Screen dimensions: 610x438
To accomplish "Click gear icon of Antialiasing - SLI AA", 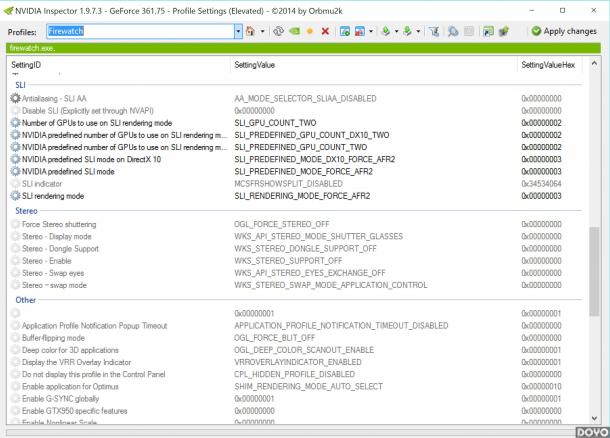I will coord(15,98).
